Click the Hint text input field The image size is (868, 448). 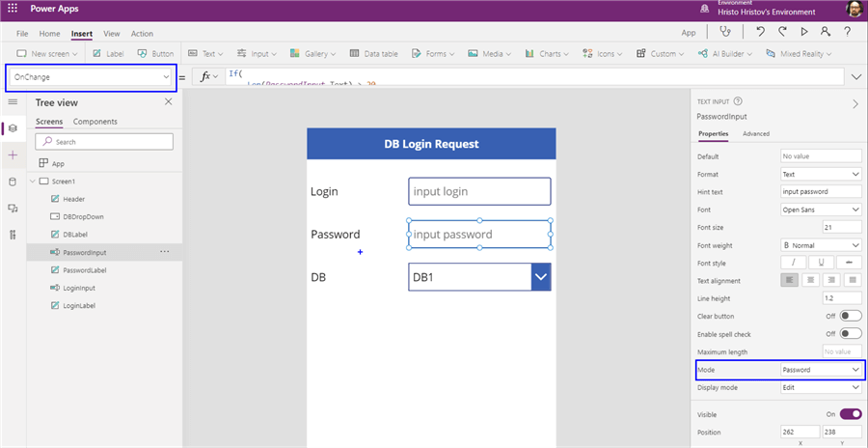click(x=821, y=192)
